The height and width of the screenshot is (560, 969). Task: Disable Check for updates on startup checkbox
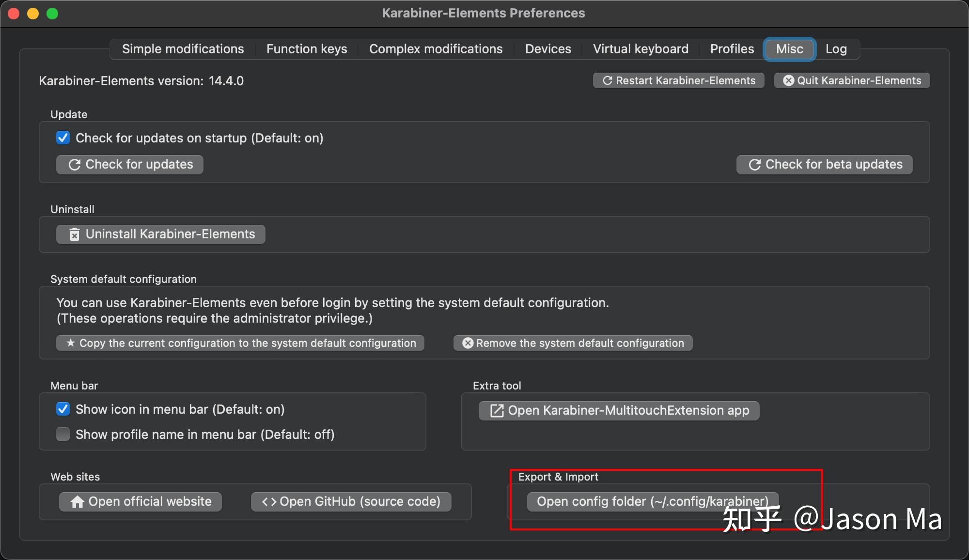tap(63, 138)
